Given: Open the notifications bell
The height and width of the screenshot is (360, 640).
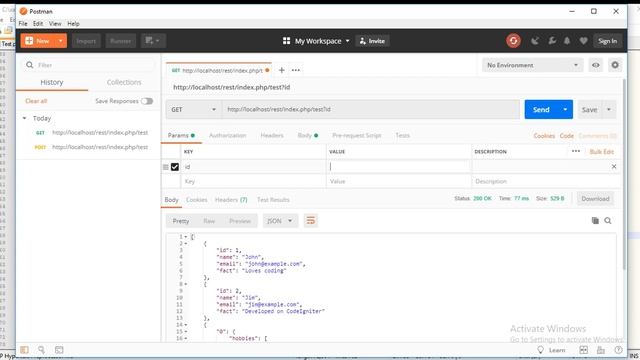Looking at the screenshot, I should pos(567,41).
